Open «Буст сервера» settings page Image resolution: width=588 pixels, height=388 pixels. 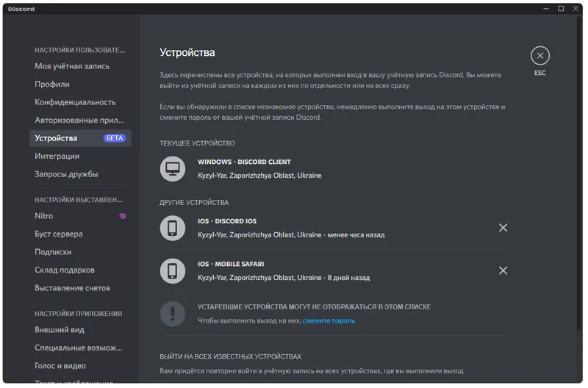(x=59, y=234)
